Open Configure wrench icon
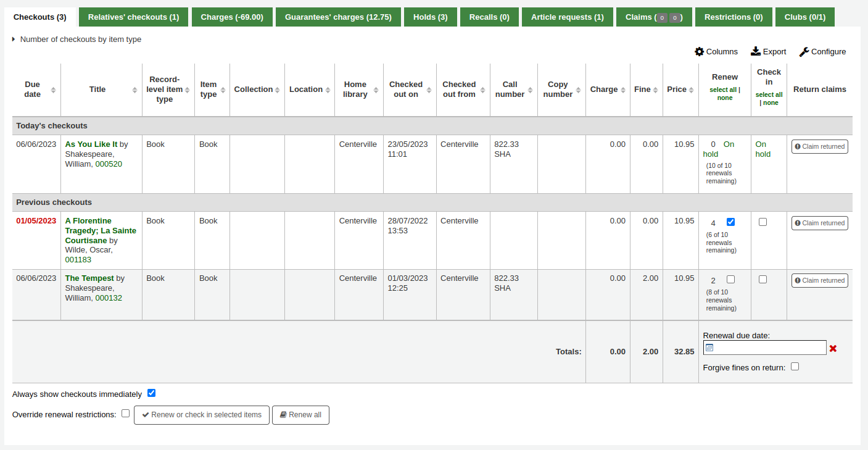The width and height of the screenshot is (868, 450). (804, 52)
